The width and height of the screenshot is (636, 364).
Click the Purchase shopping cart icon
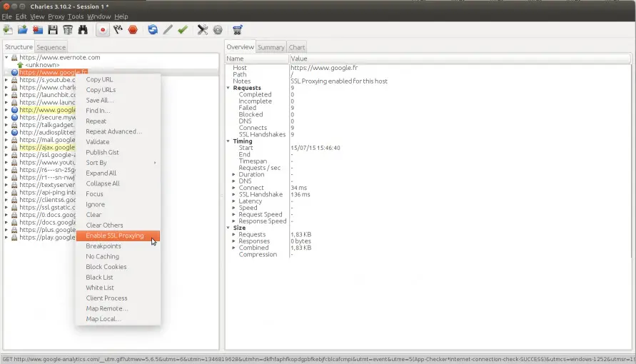click(237, 29)
